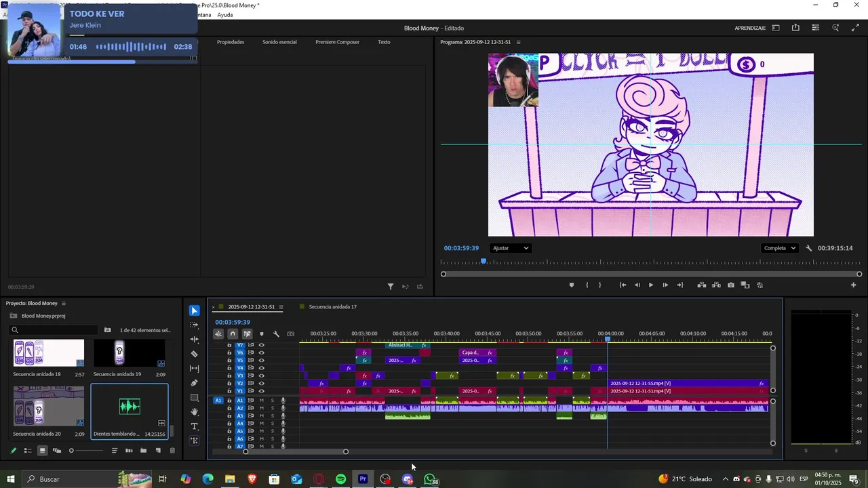868x488 pixels.
Task: Switch Project panel to list view
Action: pyautogui.click(x=28, y=451)
